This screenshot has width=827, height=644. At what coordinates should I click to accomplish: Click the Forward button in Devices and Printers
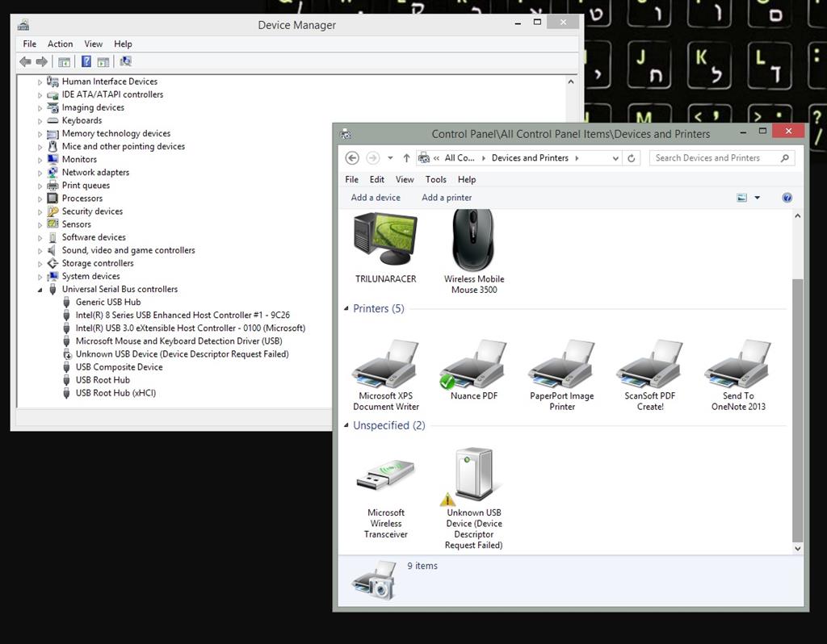(x=372, y=158)
